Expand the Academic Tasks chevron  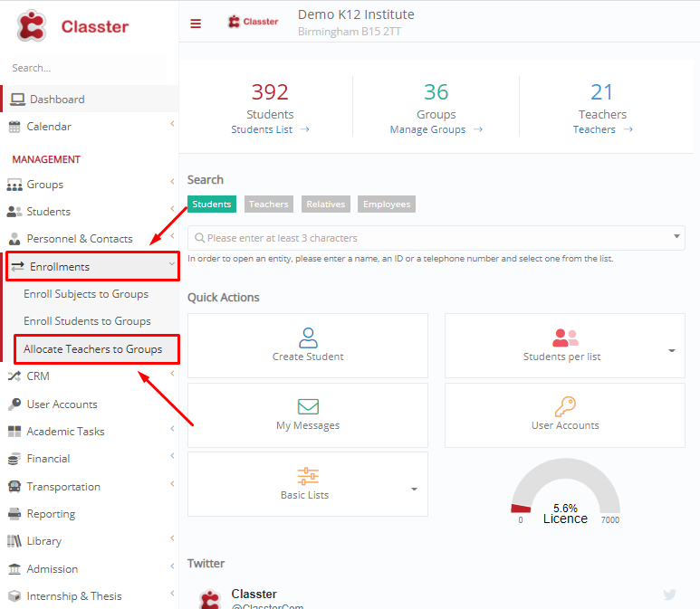point(172,428)
